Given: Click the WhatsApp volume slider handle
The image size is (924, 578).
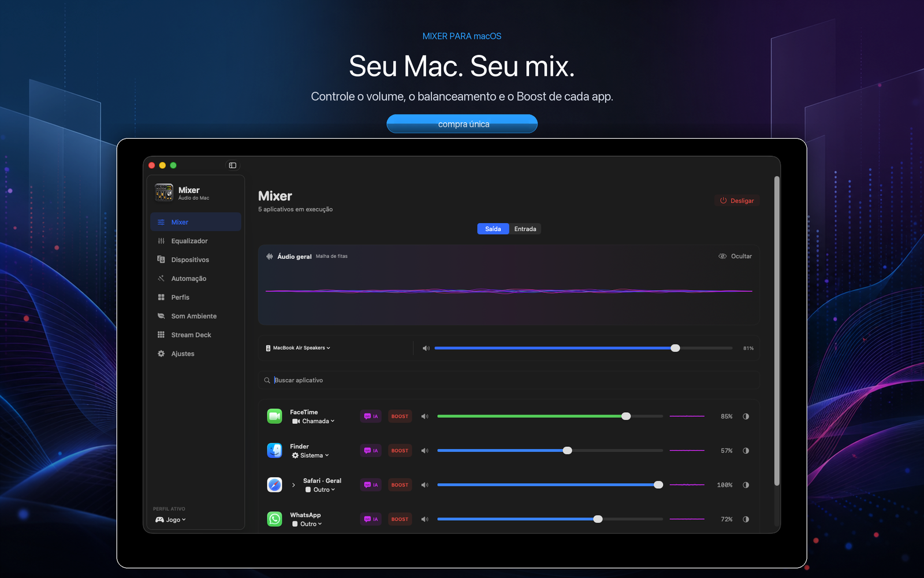Looking at the screenshot, I should [598, 519].
